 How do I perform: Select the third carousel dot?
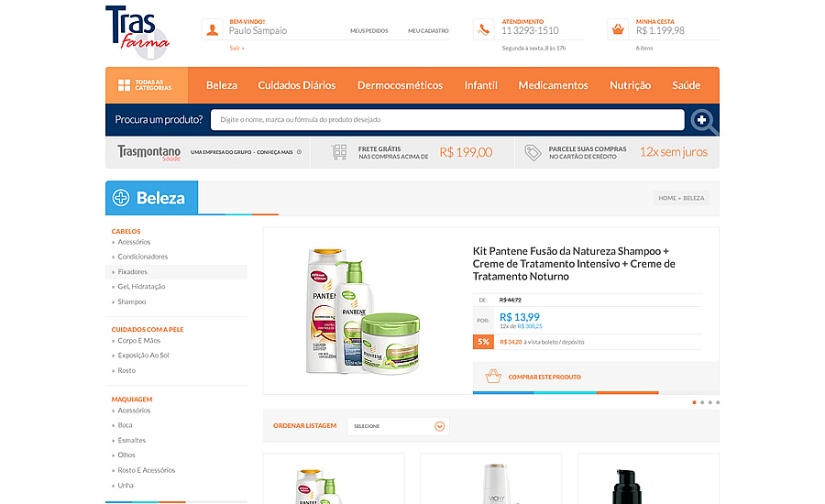(709, 402)
